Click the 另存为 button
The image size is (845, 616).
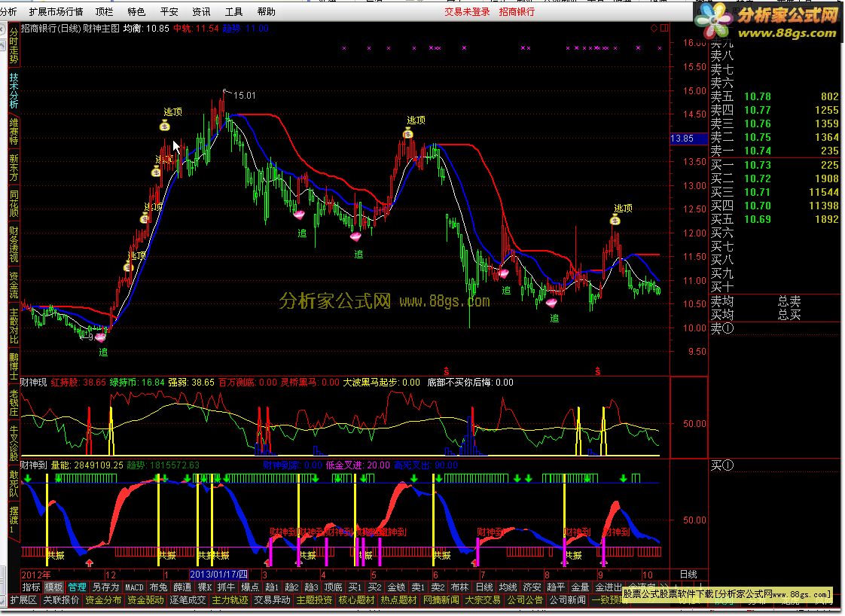point(105,587)
